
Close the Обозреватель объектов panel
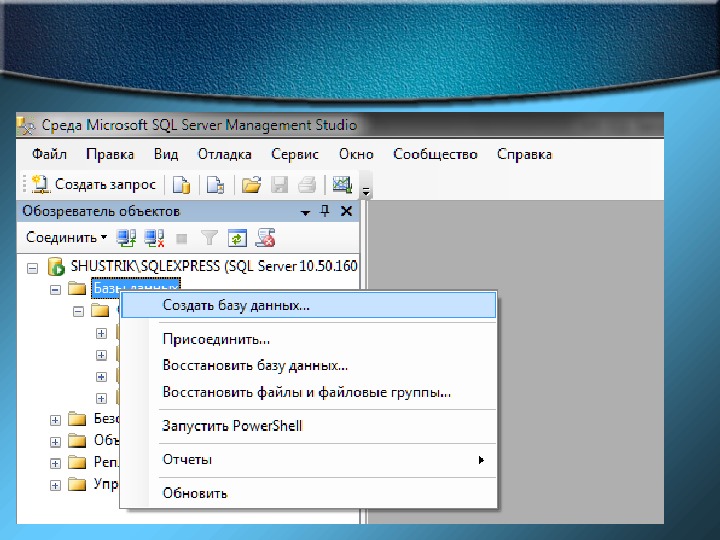click(x=347, y=211)
